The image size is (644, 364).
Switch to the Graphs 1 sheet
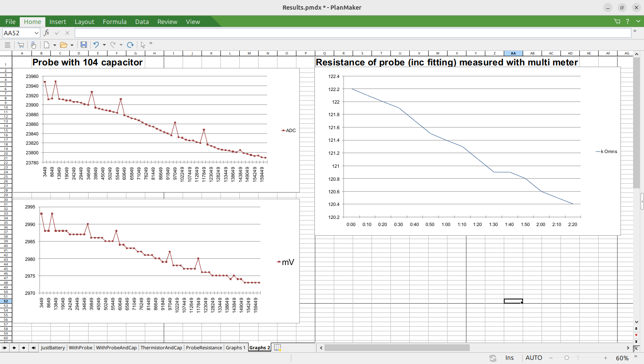[x=236, y=348]
